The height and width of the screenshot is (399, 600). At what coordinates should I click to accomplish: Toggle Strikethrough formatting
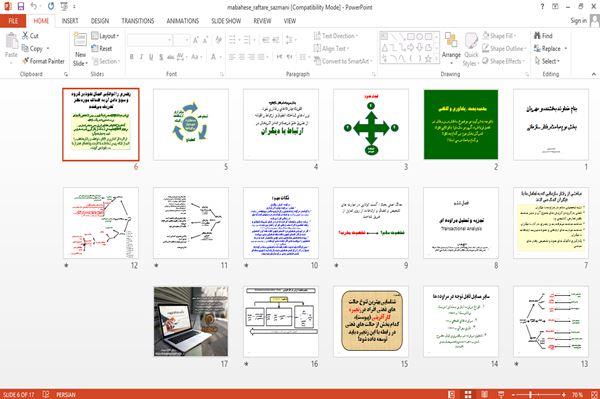pyautogui.click(x=170, y=57)
